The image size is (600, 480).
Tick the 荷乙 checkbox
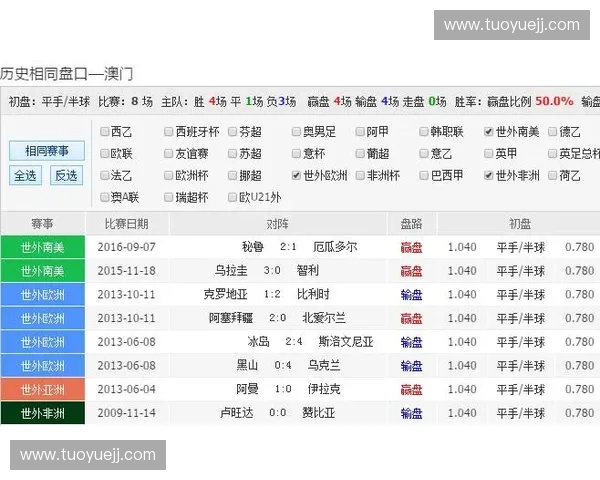coord(552,176)
